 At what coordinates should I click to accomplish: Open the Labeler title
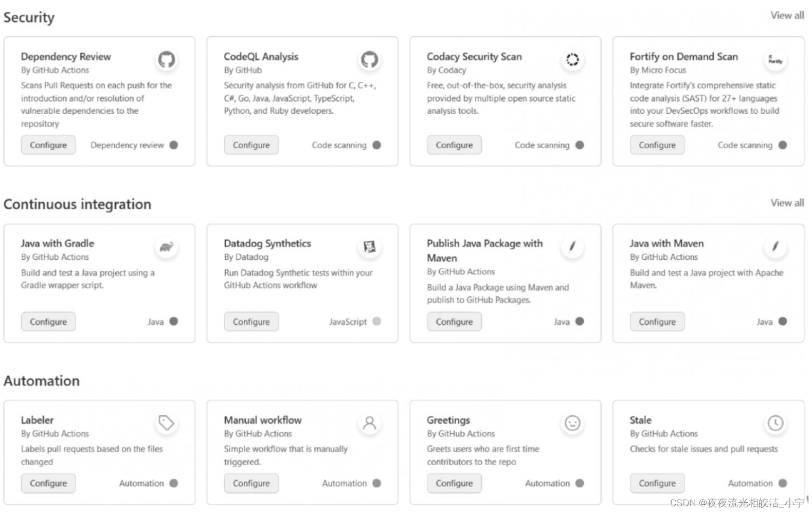pyautogui.click(x=37, y=420)
